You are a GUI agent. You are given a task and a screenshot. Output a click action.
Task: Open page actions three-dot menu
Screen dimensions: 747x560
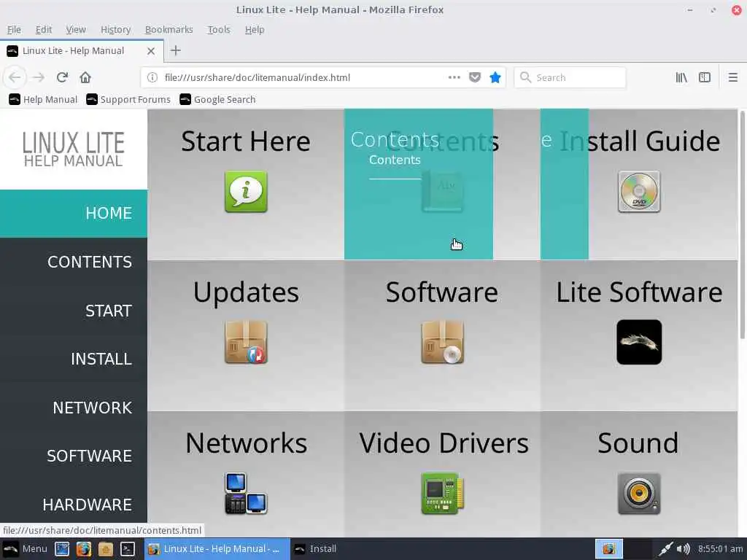click(454, 77)
